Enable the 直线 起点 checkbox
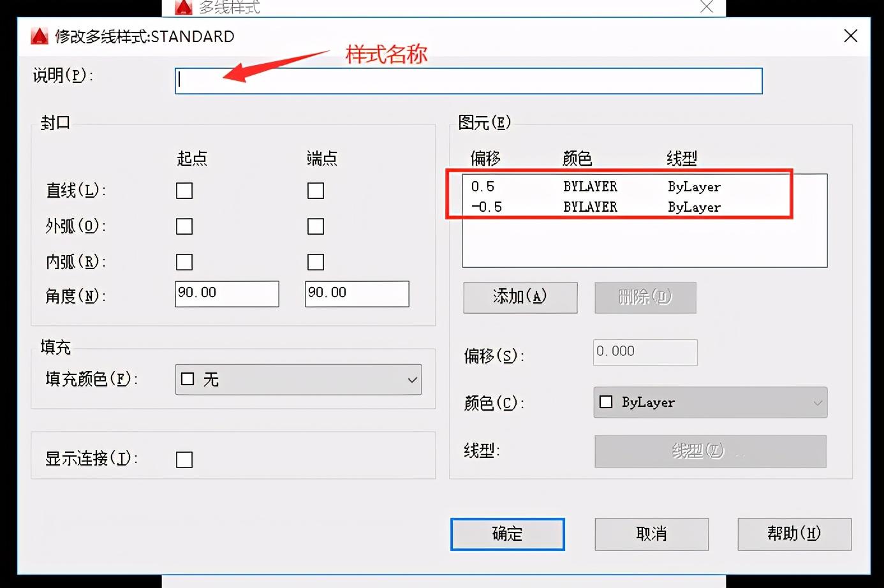 point(184,190)
